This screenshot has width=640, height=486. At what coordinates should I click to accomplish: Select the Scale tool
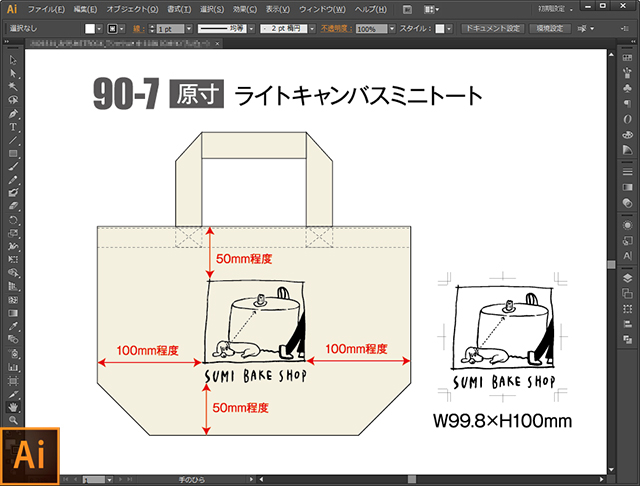[x=13, y=233]
